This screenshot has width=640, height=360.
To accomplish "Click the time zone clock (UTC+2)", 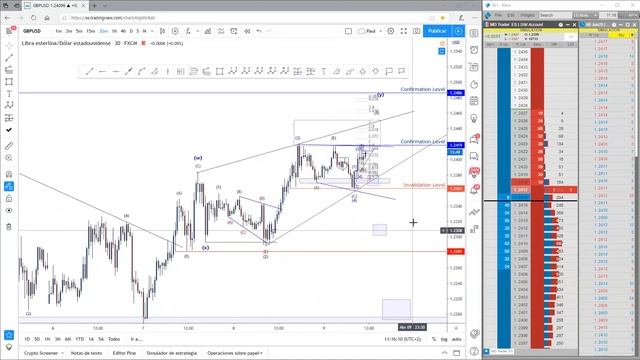I will coord(402,339).
